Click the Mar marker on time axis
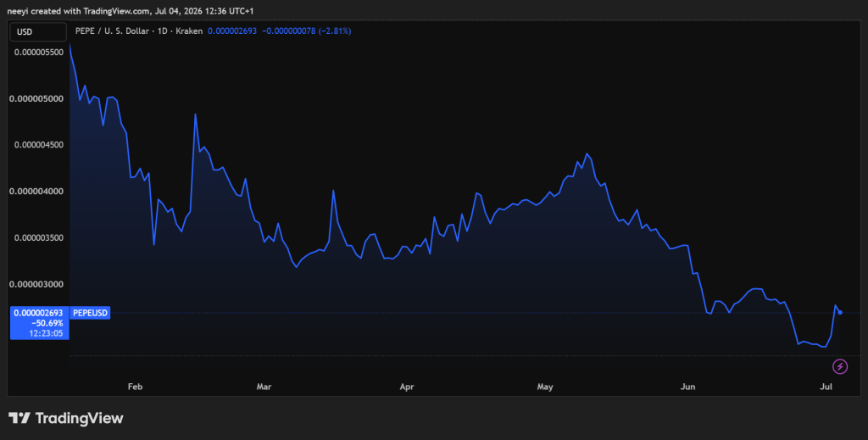Image resolution: width=868 pixels, height=440 pixels. pyautogui.click(x=264, y=387)
